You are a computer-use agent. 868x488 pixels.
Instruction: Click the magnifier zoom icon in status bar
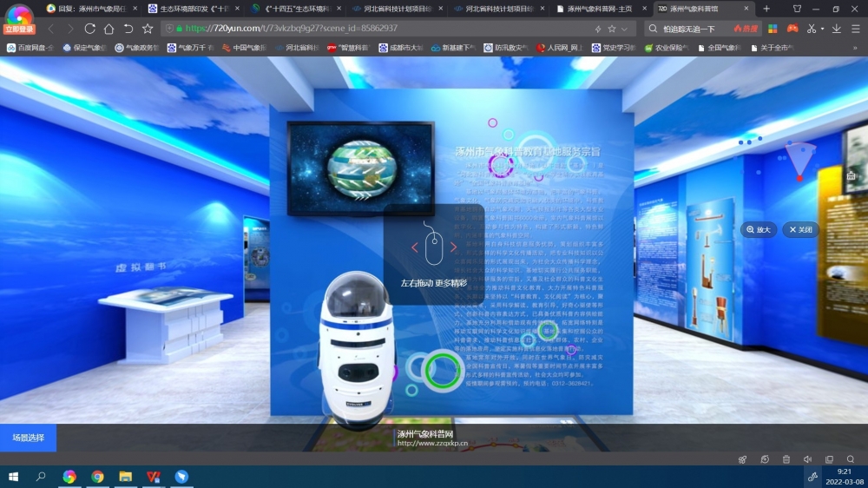tap(851, 459)
